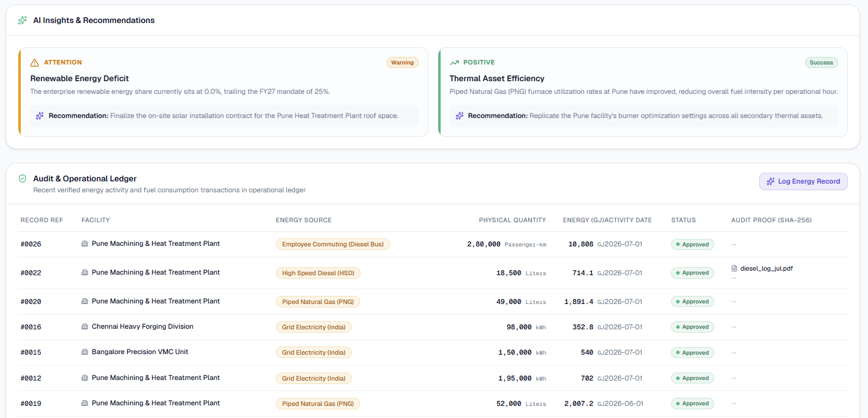The image size is (868, 418).
Task: Click the Approved status badge in row #0019
Action: pyautogui.click(x=692, y=404)
